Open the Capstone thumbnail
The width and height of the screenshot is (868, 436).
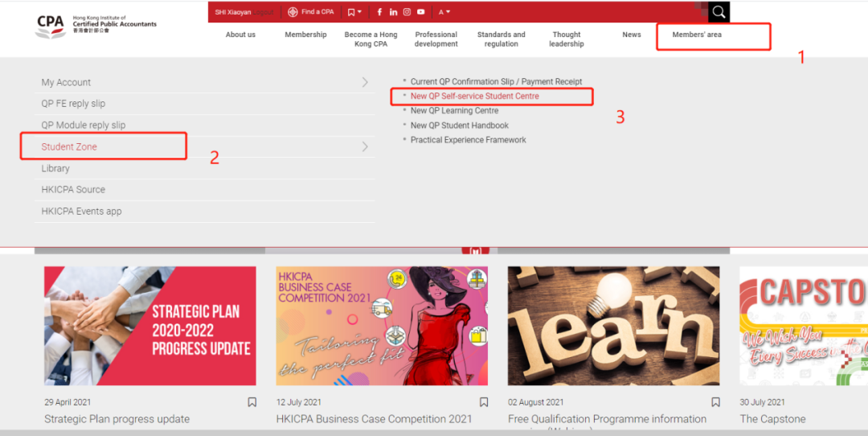point(804,326)
